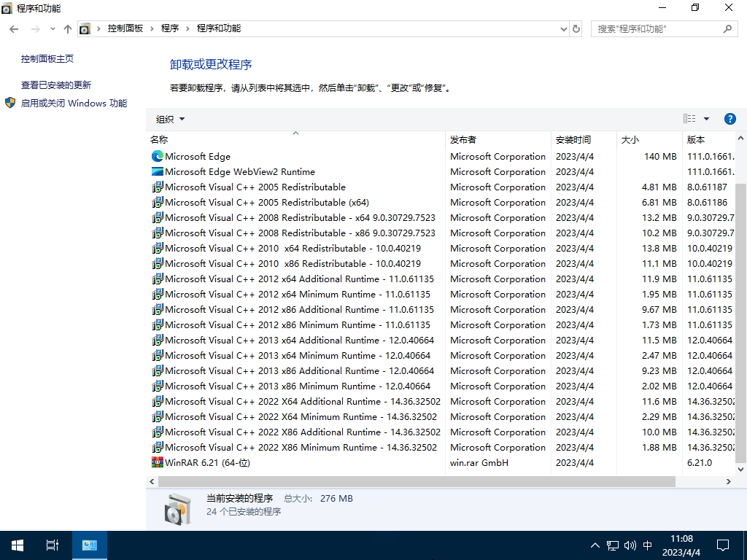Expand the 组织 dropdown menu
The height and width of the screenshot is (560, 747).
coord(171,119)
